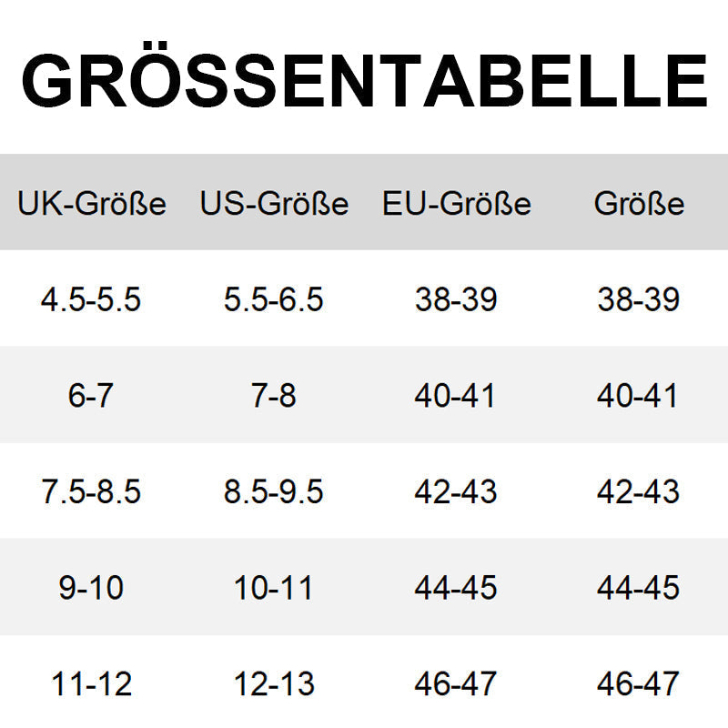This screenshot has height=728, width=728.
Task: Click the US size 12-13 cell
Action: pos(274,683)
